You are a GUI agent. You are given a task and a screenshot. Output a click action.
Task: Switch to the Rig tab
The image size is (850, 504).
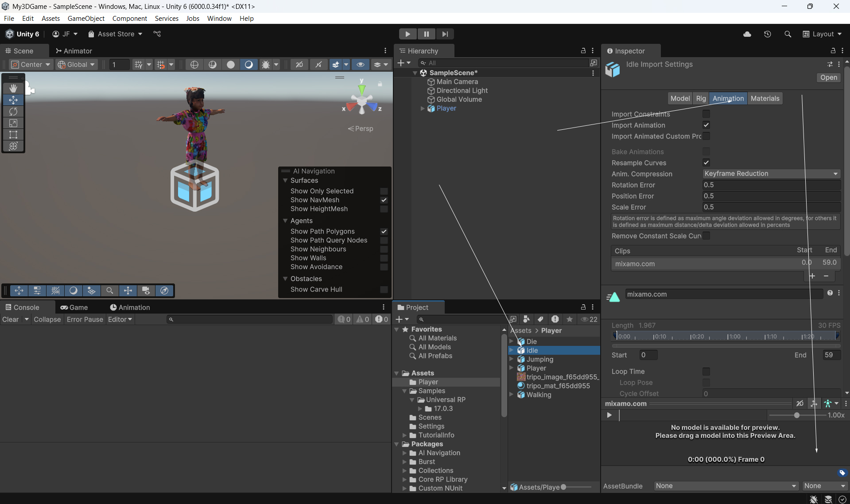pos(701,98)
